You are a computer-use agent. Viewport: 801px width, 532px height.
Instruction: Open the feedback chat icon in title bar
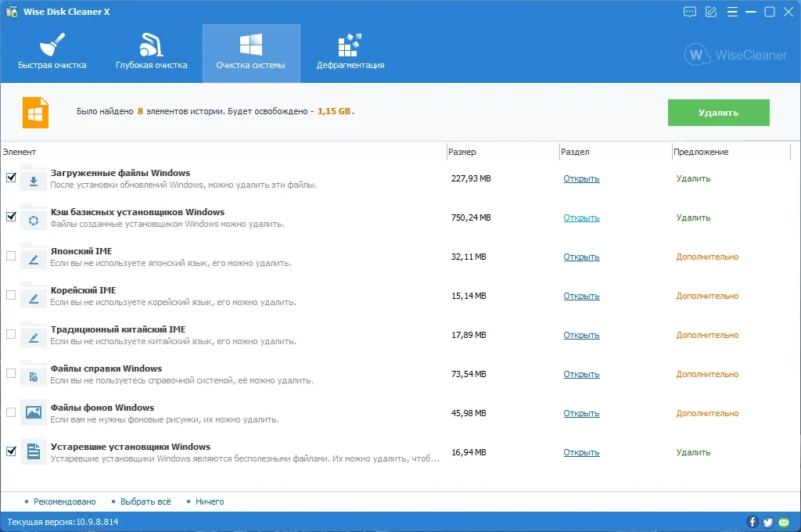point(690,12)
